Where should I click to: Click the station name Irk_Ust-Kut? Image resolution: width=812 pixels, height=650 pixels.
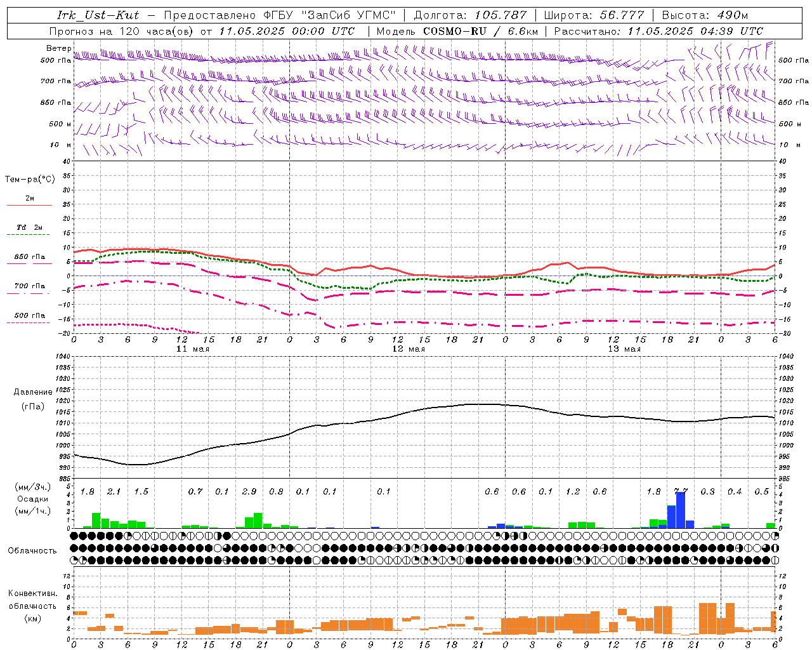(98, 15)
